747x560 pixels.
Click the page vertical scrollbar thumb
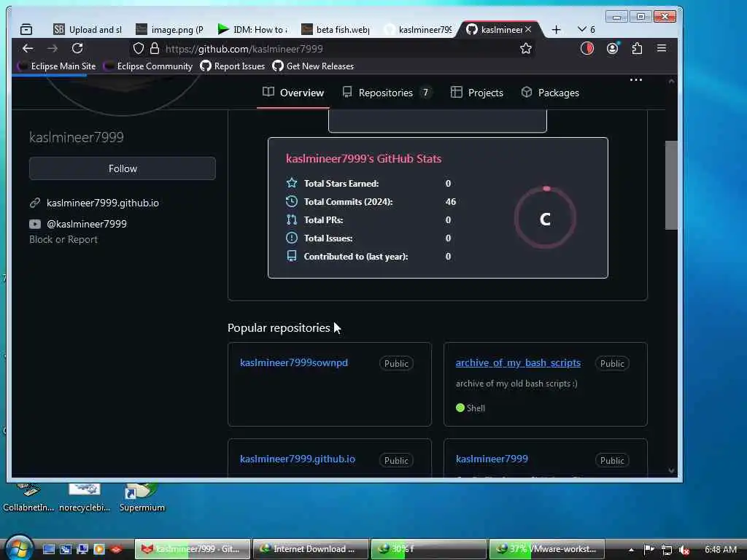pos(671,184)
